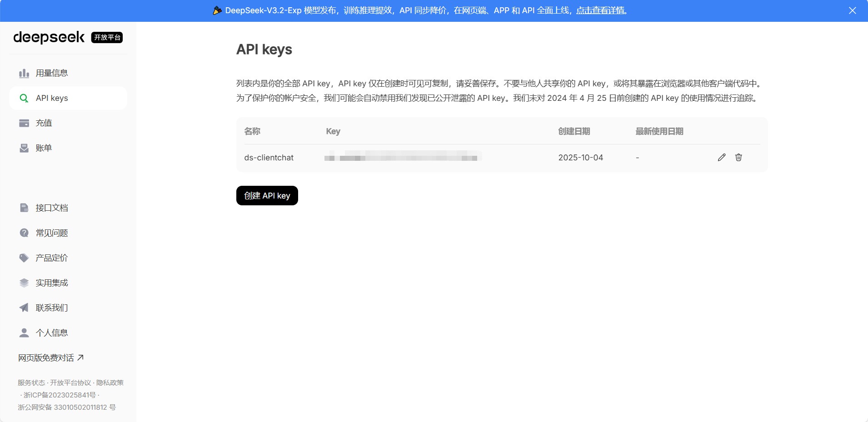Go to 联系我们

(68, 308)
